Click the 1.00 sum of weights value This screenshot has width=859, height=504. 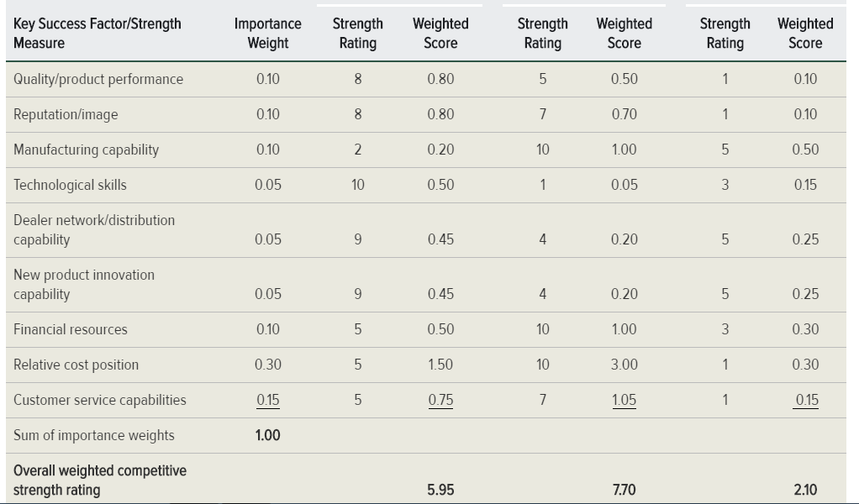point(268,436)
